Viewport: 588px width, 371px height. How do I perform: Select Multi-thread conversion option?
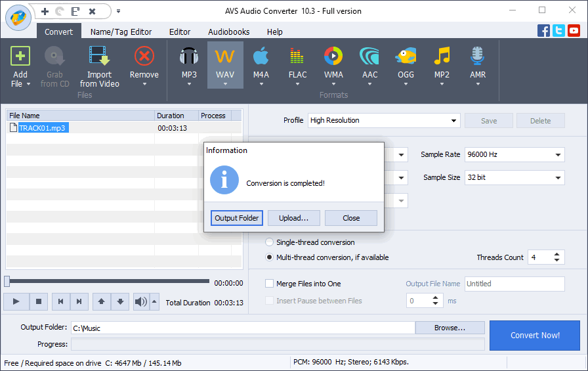pos(269,257)
